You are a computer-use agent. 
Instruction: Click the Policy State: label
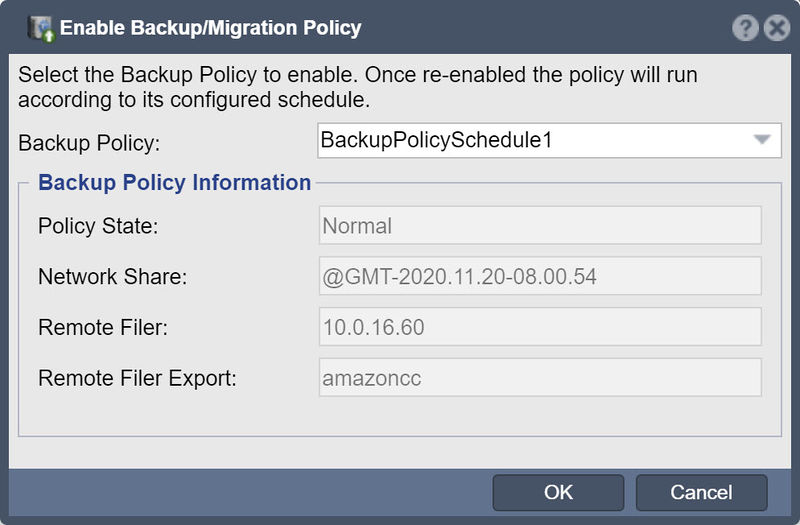[98, 226]
